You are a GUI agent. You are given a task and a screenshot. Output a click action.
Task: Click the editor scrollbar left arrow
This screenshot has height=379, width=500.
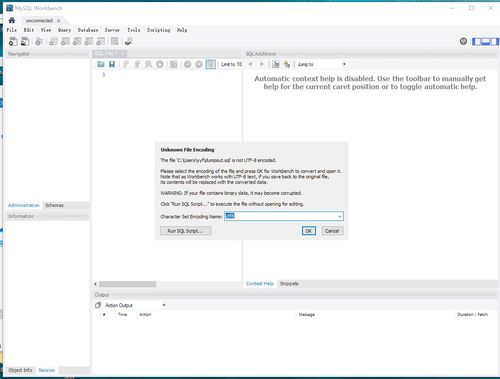click(x=96, y=284)
